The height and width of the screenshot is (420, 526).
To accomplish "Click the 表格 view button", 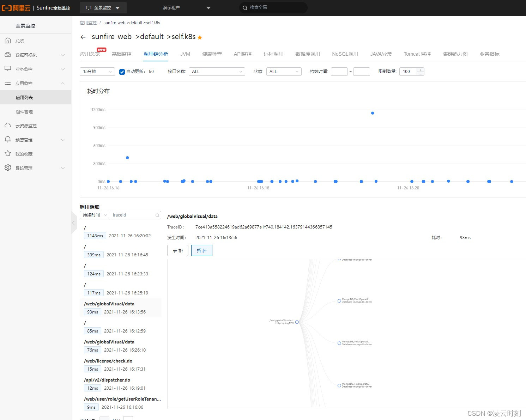I will (x=178, y=250).
